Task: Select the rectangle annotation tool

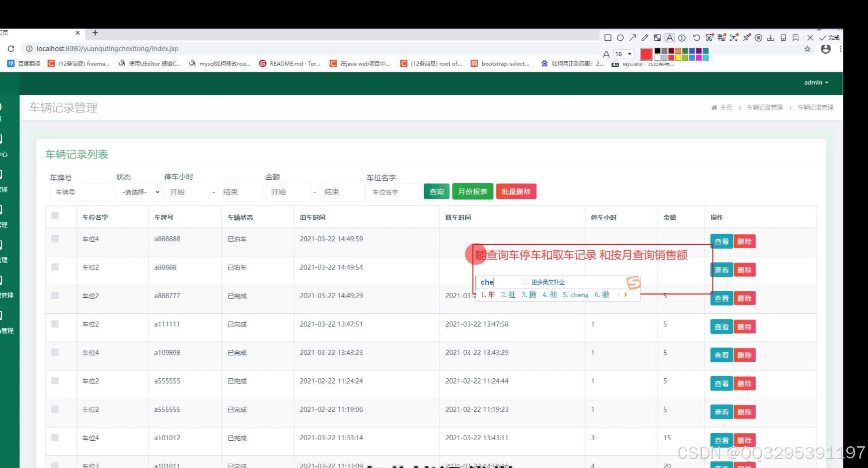Action: pos(608,38)
